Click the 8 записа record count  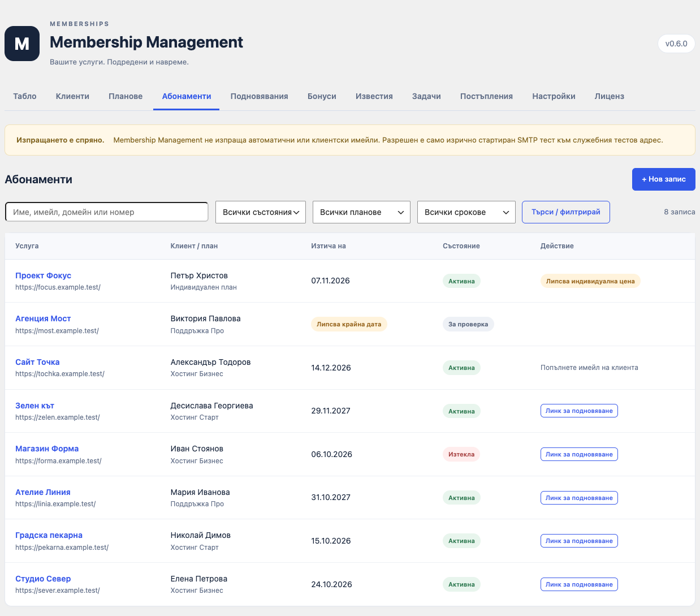(x=679, y=212)
